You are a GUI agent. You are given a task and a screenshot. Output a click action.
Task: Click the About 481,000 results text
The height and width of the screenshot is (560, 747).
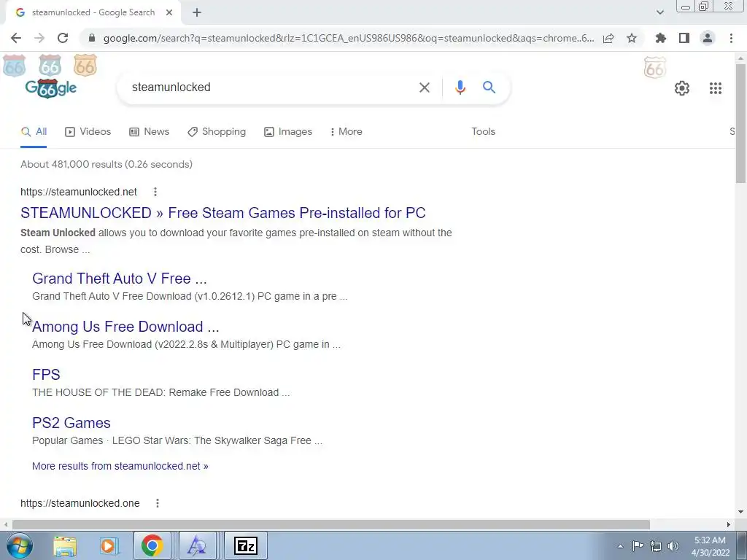point(107,164)
